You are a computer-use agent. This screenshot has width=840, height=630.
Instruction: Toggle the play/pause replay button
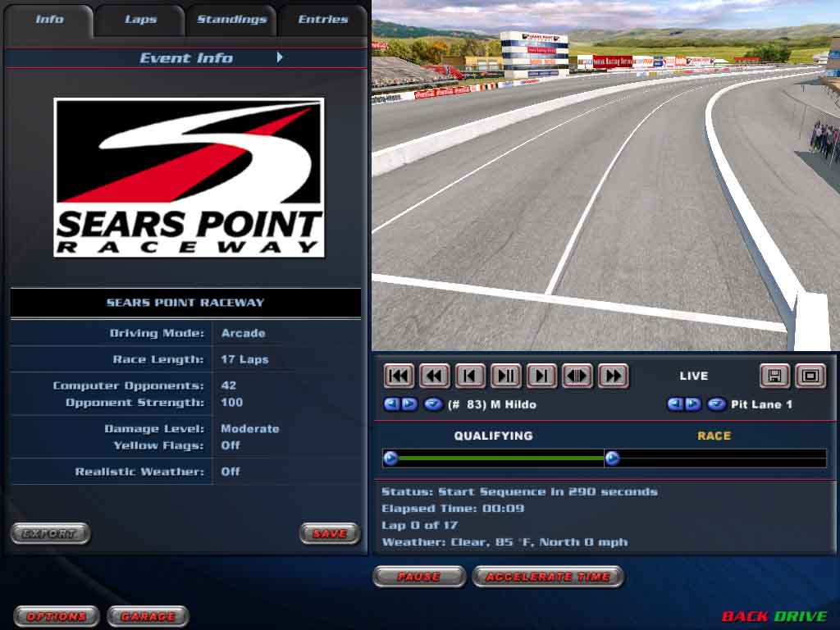click(x=506, y=376)
